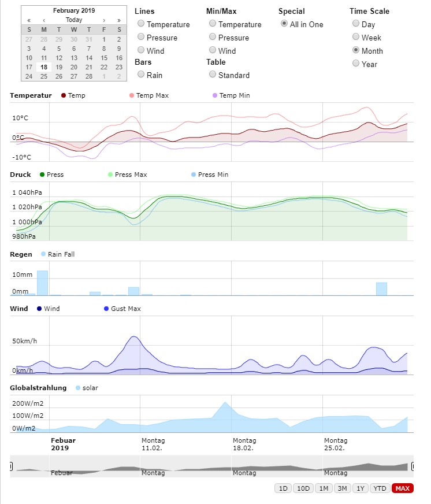Toggle Gust Max legend entry
This screenshot has width=431, height=504.
(122, 309)
